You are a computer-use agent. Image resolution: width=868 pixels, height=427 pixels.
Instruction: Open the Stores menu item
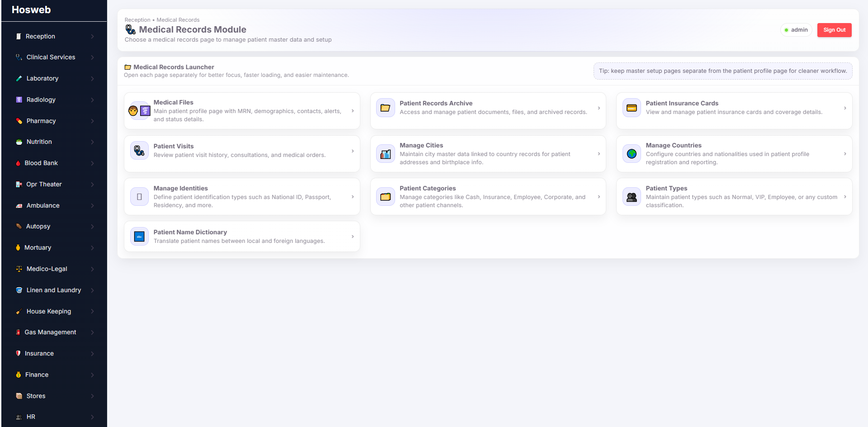click(54, 396)
